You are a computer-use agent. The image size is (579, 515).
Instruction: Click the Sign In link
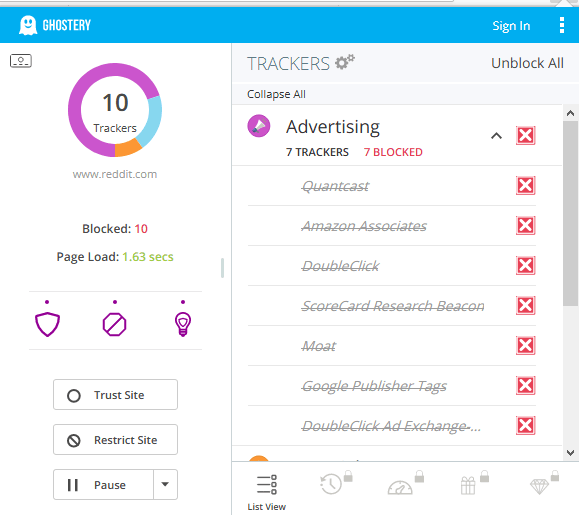pyautogui.click(x=511, y=25)
